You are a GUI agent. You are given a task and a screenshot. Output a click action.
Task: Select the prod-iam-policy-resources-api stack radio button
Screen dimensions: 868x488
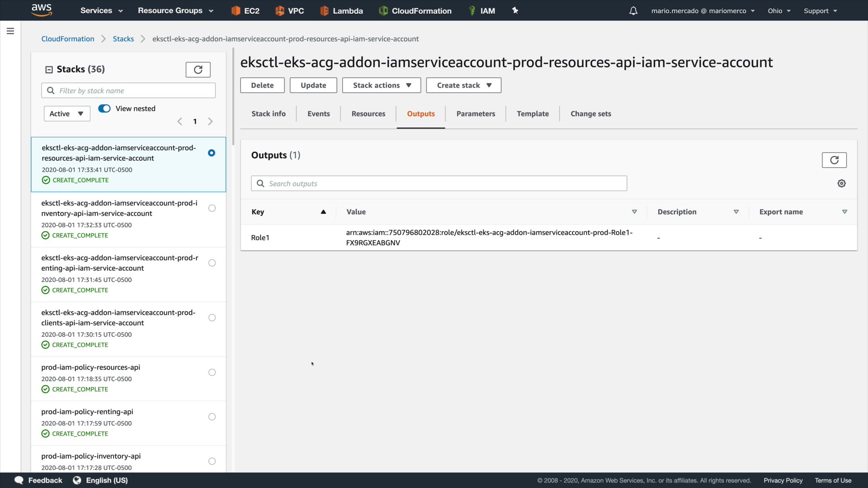pyautogui.click(x=212, y=372)
